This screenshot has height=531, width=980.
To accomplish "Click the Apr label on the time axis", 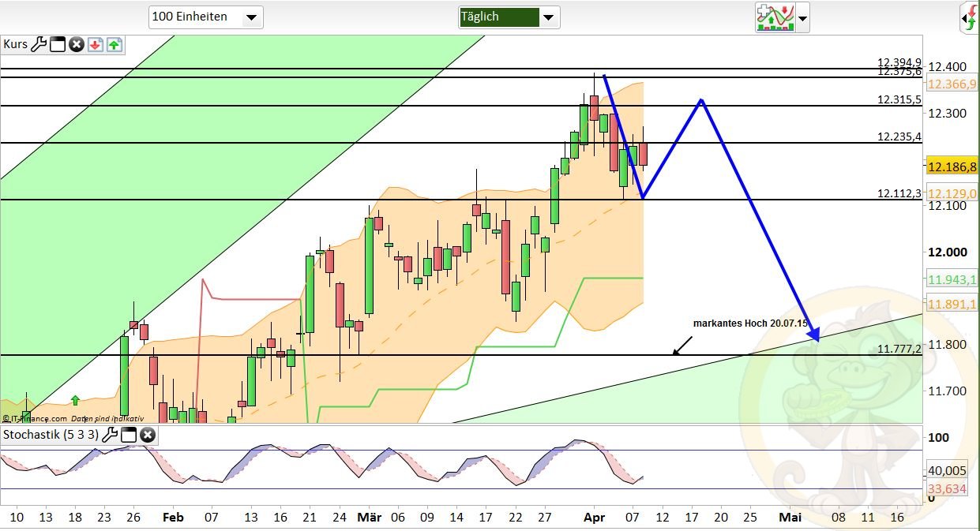I will pyautogui.click(x=595, y=518).
